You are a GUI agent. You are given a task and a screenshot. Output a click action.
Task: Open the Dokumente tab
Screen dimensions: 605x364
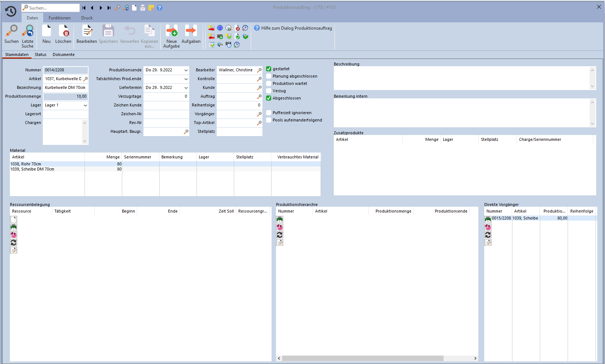(x=63, y=55)
